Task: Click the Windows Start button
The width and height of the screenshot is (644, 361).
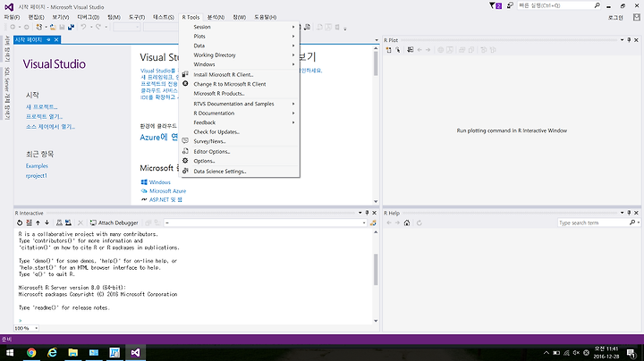Action: click(x=10, y=352)
